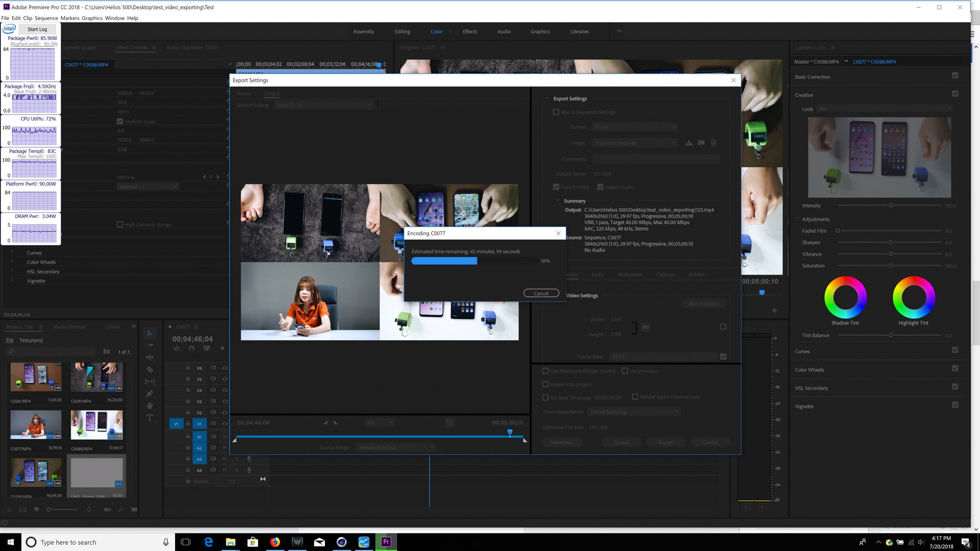The width and height of the screenshot is (980, 551).
Task: Click Save Preset icon in Export Settings
Action: click(689, 143)
